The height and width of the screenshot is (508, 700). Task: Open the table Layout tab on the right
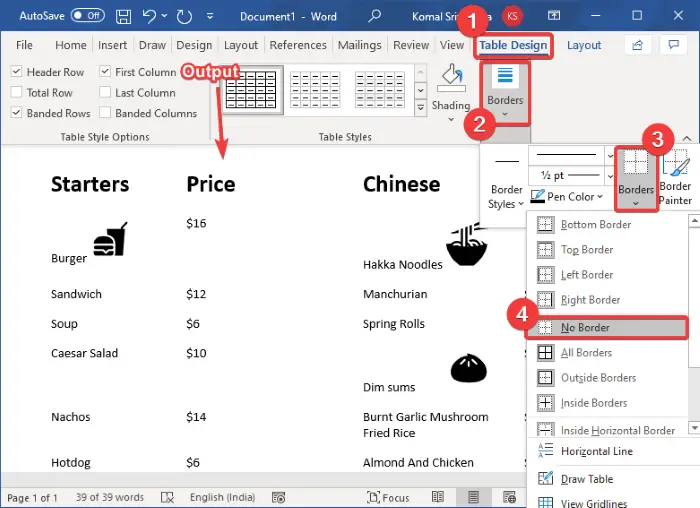click(x=583, y=45)
